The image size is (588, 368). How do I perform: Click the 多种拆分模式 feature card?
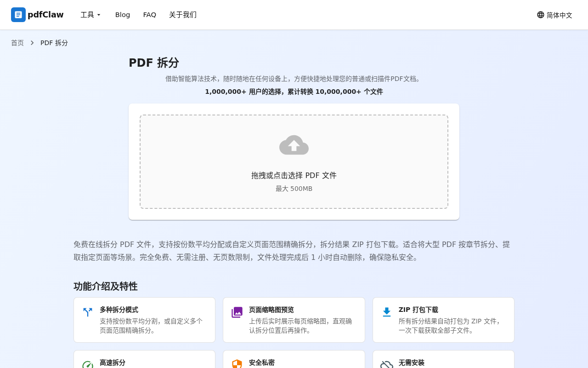tap(144, 320)
